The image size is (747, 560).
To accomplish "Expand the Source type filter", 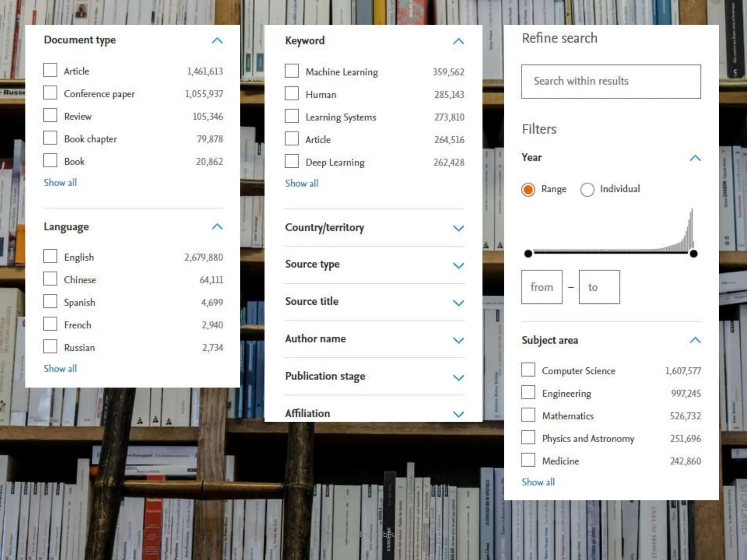I will tap(458, 265).
